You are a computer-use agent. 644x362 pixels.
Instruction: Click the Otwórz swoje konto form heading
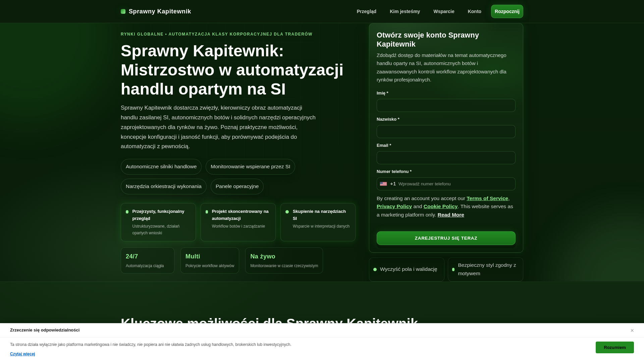428,40
